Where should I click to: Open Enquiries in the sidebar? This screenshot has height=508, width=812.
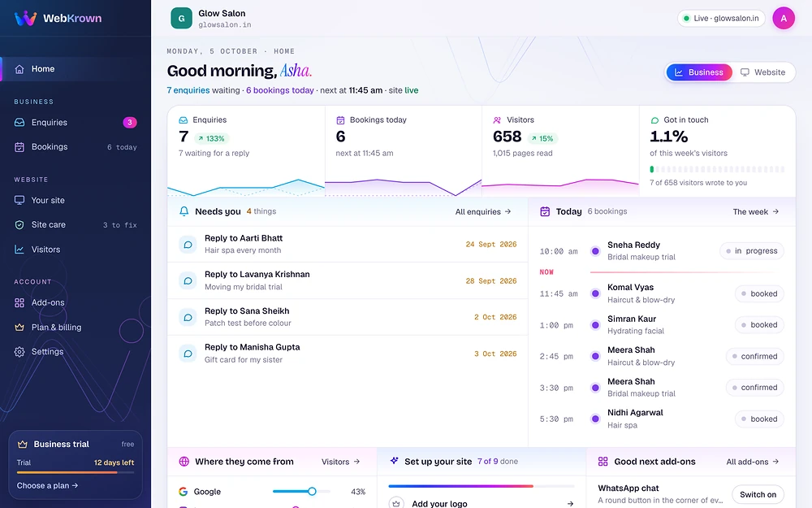tap(76, 123)
